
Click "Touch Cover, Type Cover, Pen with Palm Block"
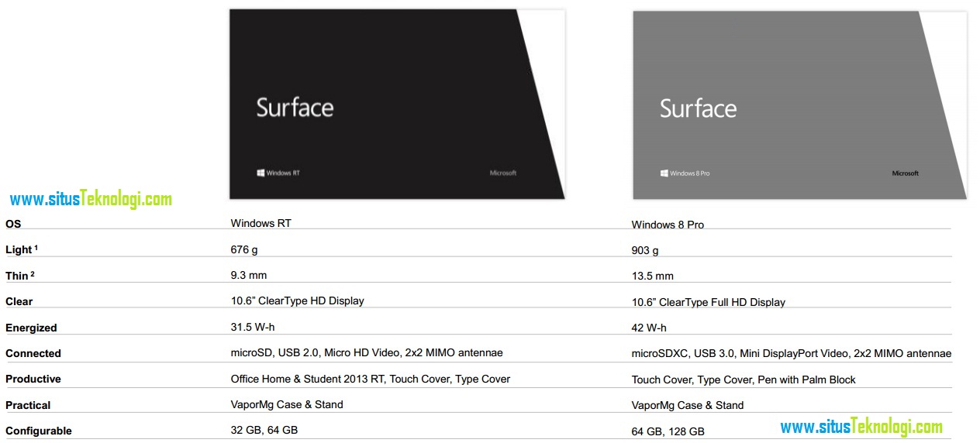pyautogui.click(x=744, y=379)
